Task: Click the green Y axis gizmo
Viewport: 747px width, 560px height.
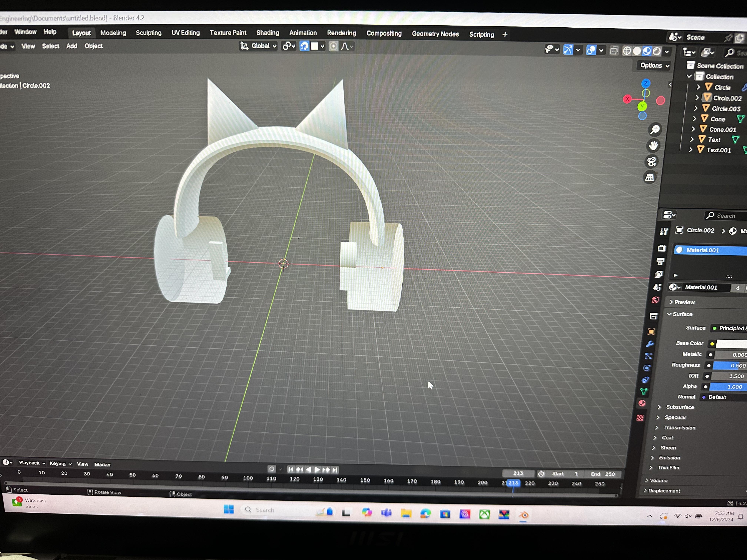Action: 642,106
